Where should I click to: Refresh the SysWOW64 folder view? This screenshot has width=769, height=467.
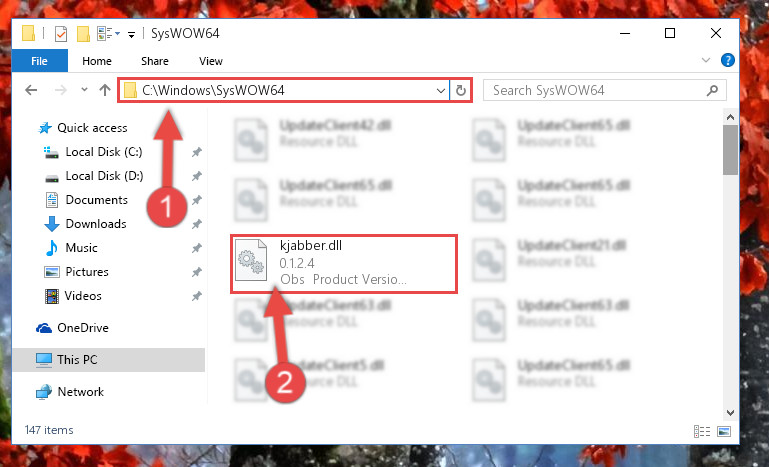click(461, 90)
